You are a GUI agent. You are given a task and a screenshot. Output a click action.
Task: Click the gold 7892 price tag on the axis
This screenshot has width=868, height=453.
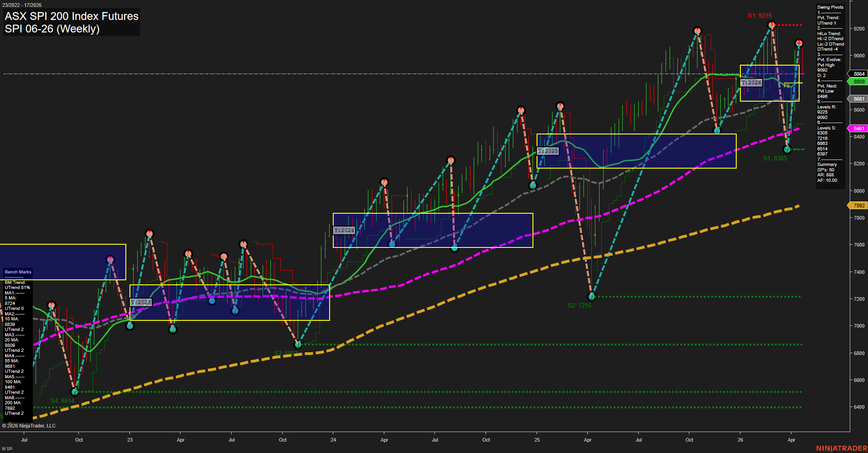[858, 205]
